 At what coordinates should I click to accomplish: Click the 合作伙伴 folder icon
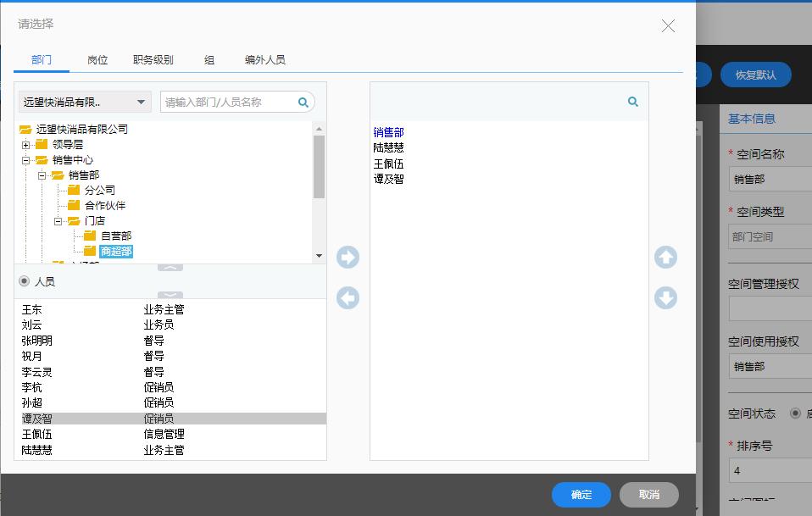pyautogui.click(x=75, y=206)
